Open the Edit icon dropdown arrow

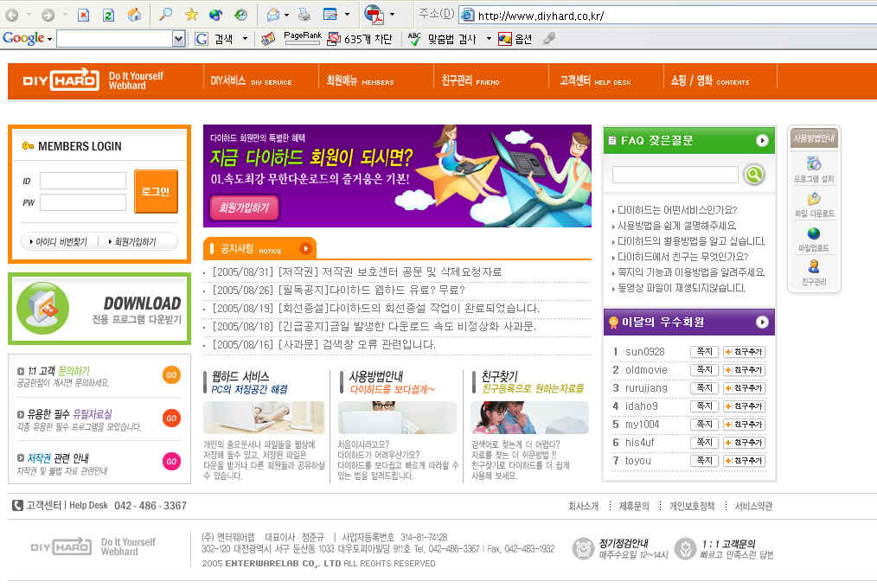tap(347, 15)
